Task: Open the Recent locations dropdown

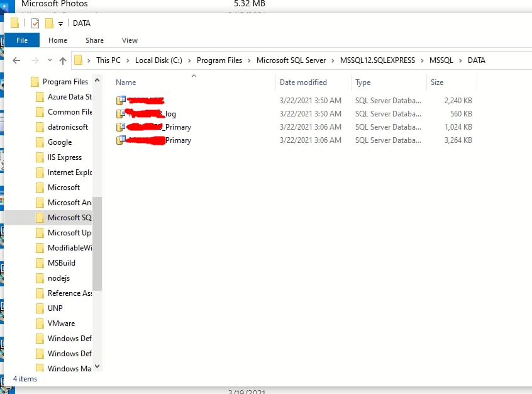Action: [x=50, y=60]
